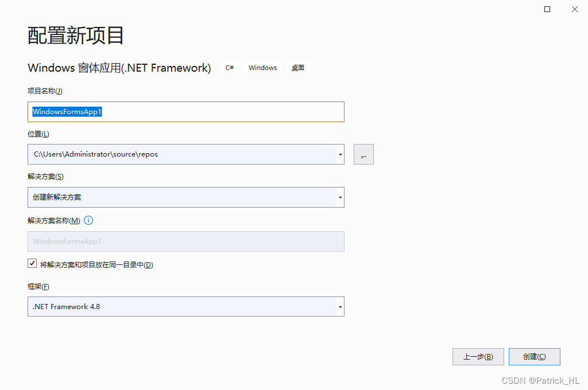The image size is (588, 390).
Task: Click the greyed-out 解决方案名称 field
Action: point(185,241)
